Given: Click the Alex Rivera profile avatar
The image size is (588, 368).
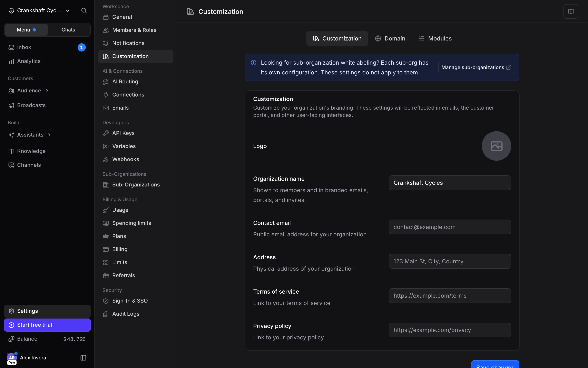Looking at the screenshot, I should click(x=12, y=358).
